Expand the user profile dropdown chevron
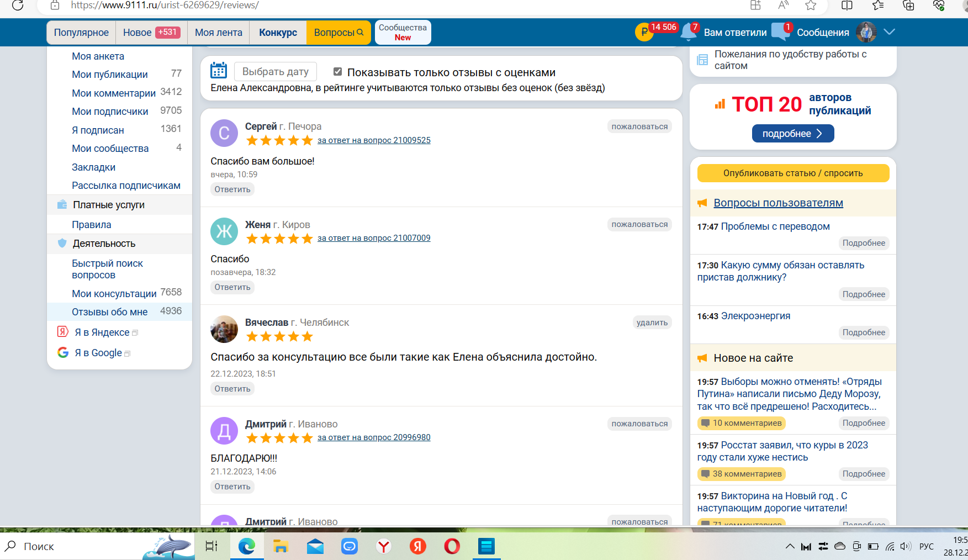Image resolution: width=968 pixels, height=560 pixels. (889, 32)
